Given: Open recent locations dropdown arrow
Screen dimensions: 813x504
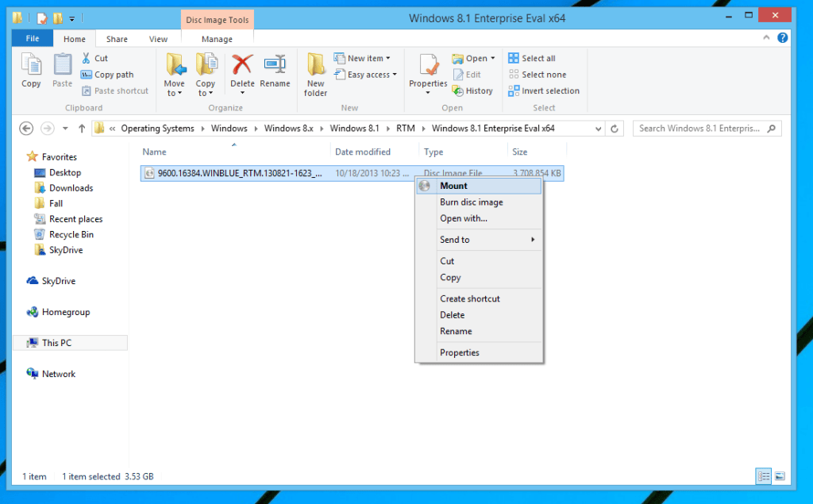Looking at the screenshot, I should pos(65,128).
